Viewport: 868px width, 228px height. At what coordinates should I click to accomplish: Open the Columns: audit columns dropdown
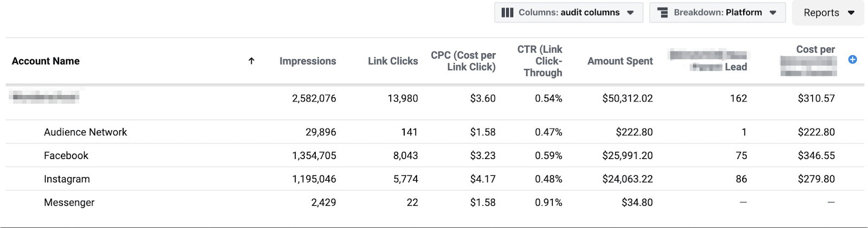tap(569, 12)
